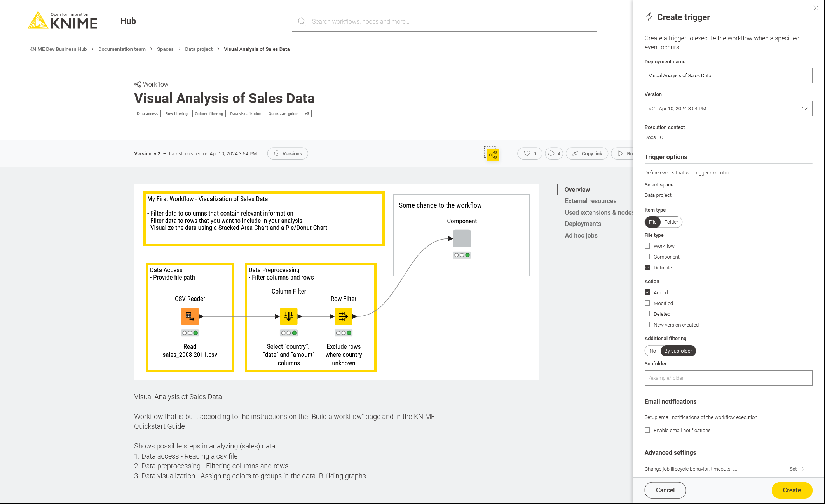Click the Versions button
825x504 pixels.
tap(288, 153)
